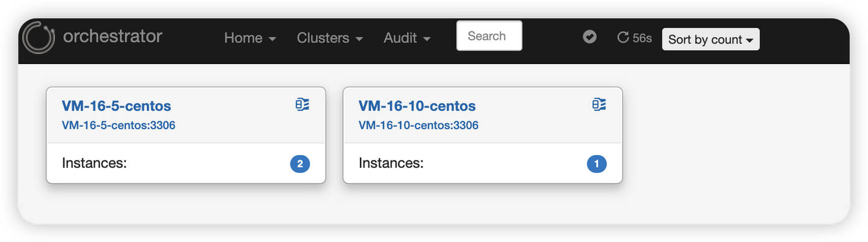Open the Home dropdown menu
This screenshot has width=868, height=242.
click(x=250, y=38)
